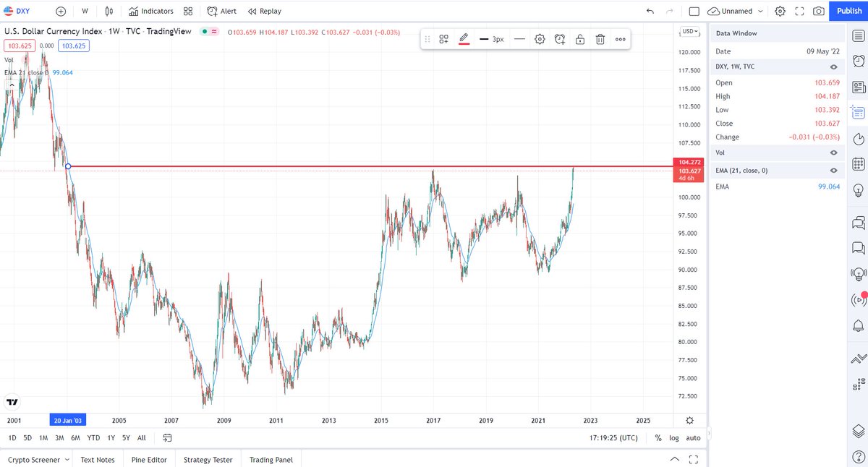Open News panel in right sidebar

[858, 87]
